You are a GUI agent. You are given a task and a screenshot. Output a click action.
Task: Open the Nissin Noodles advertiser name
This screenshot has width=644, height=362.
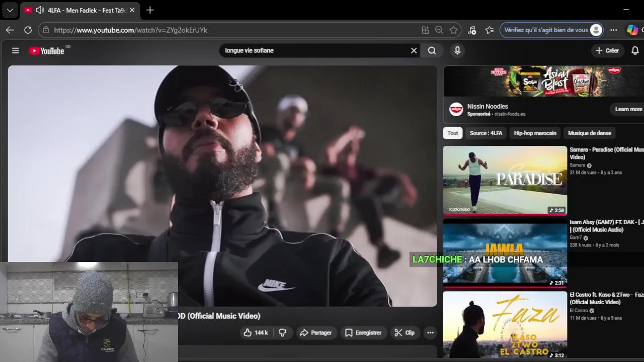(488, 107)
